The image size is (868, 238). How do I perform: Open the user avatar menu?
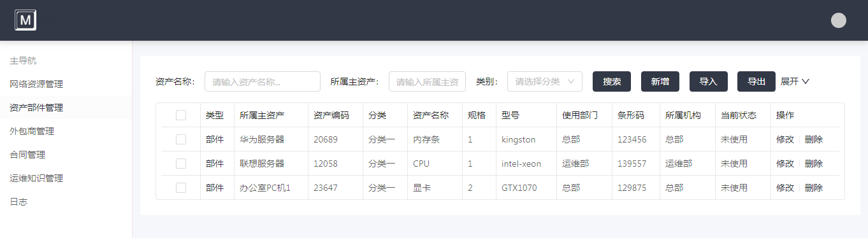pyautogui.click(x=839, y=20)
